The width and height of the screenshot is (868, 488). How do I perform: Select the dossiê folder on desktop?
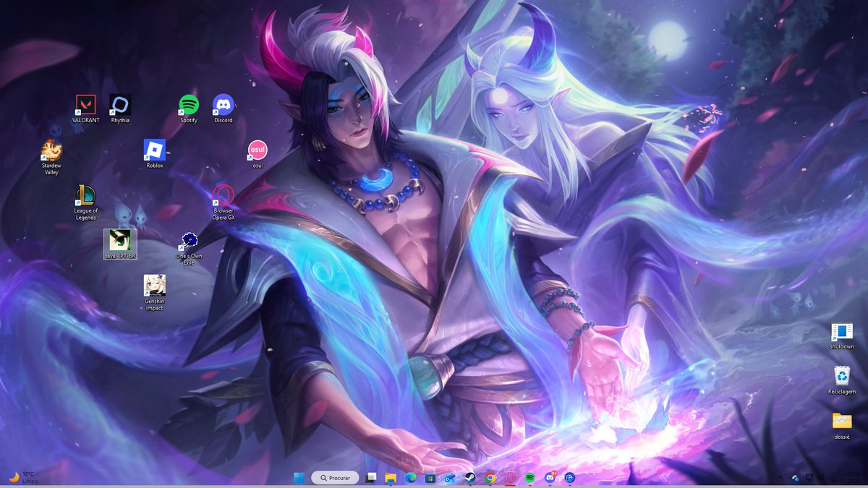pyautogui.click(x=842, y=425)
